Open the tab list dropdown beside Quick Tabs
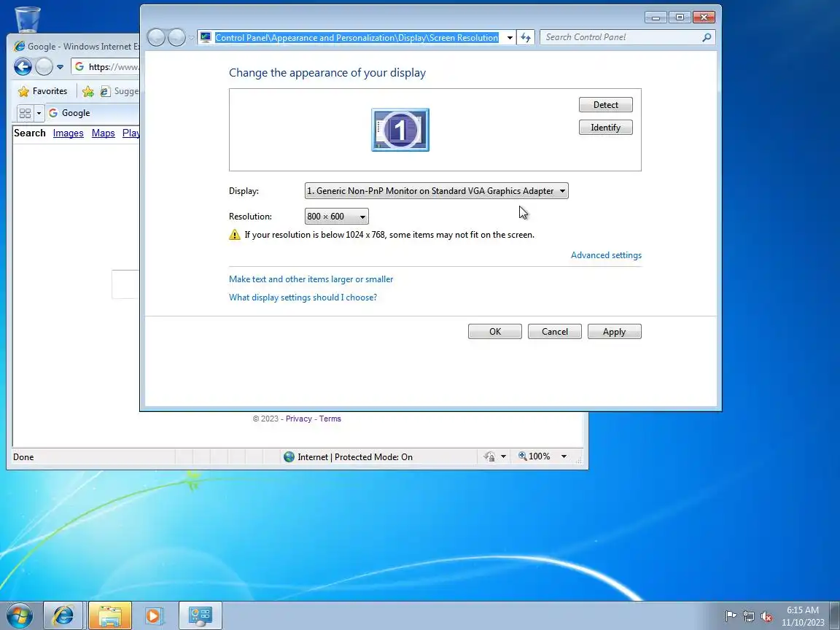The height and width of the screenshot is (630, 840). 39,113
